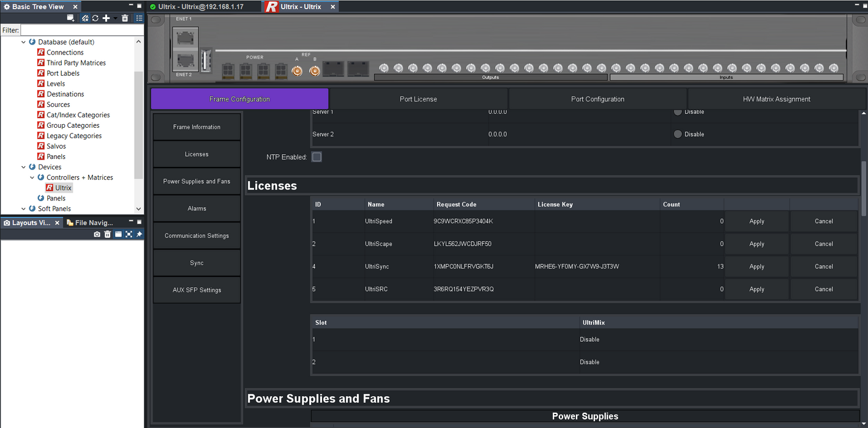The image size is (868, 428).
Task: Click the Panels icon under Devices
Action: pyautogui.click(x=41, y=198)
